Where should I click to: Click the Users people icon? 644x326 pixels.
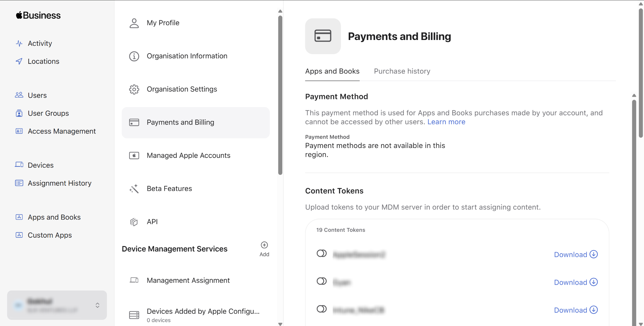point(19,95)
